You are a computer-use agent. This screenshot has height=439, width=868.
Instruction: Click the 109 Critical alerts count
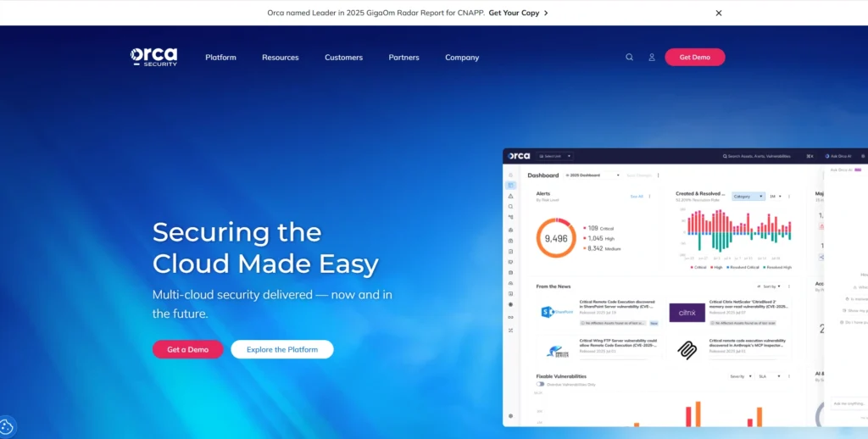(x=598, y=228)
